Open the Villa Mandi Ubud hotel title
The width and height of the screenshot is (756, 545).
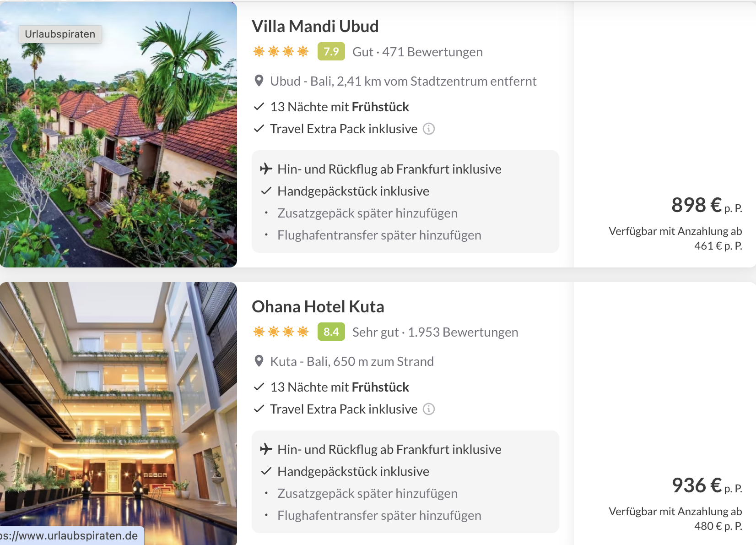point(315,27)
